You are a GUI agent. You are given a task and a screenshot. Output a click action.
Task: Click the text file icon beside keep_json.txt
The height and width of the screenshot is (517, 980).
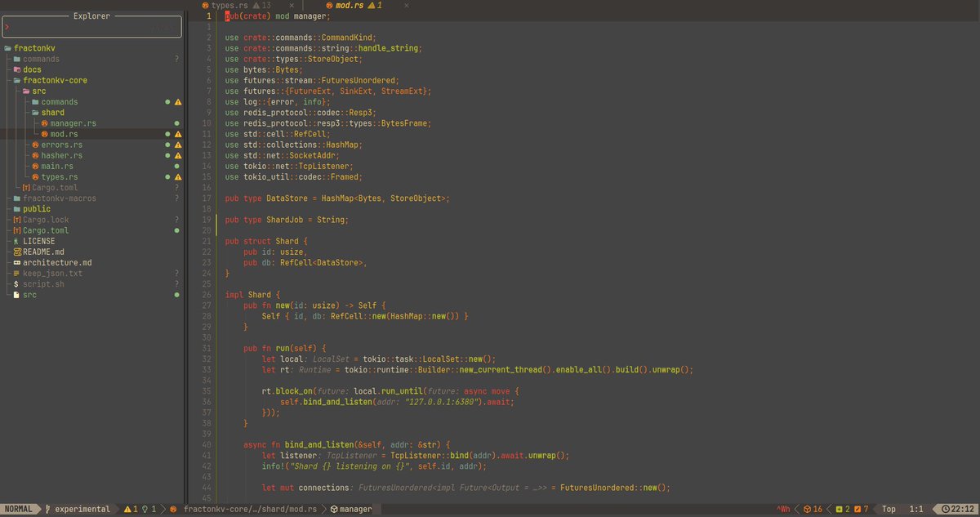pos(16,274)
